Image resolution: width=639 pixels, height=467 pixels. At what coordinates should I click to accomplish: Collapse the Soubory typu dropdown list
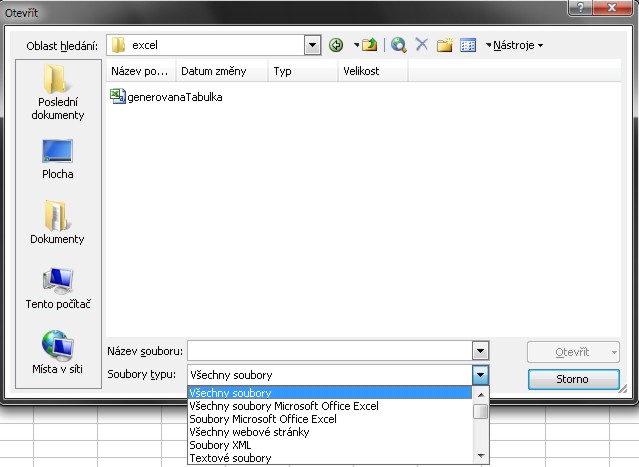(x=481, y=375)
